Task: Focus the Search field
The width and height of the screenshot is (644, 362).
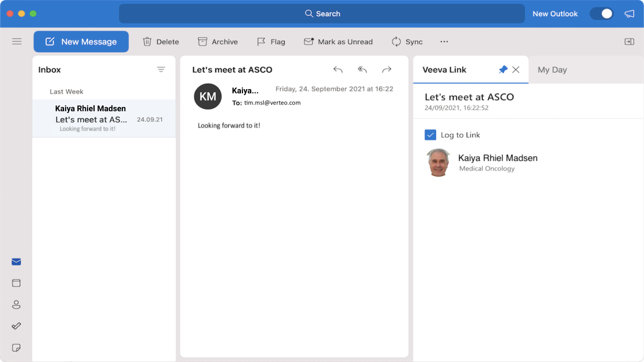Action: [322, 14]
